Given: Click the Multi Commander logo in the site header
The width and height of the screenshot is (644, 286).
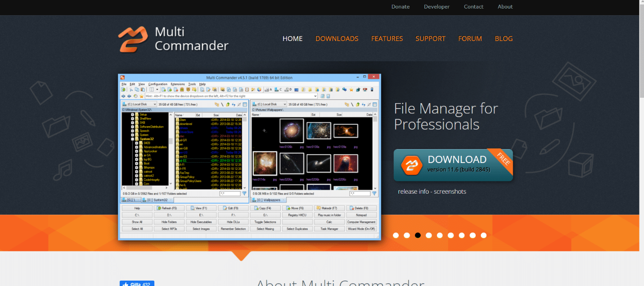Looking at the screenshot, I should [173, 39].
